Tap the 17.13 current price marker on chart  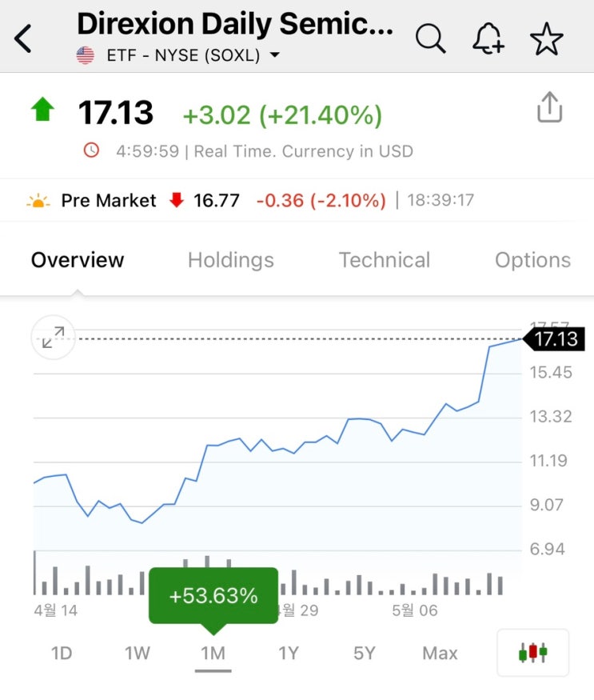point(555,339)
